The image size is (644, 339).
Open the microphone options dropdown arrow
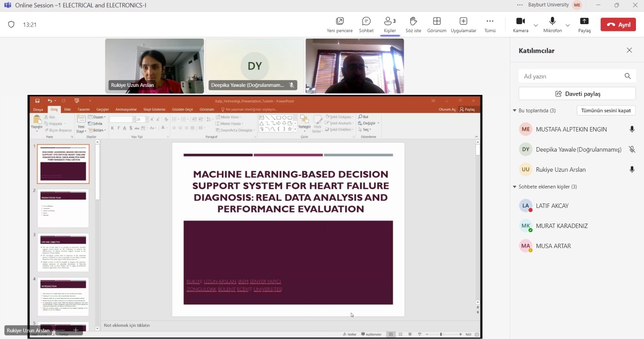(x=568, y=25)
